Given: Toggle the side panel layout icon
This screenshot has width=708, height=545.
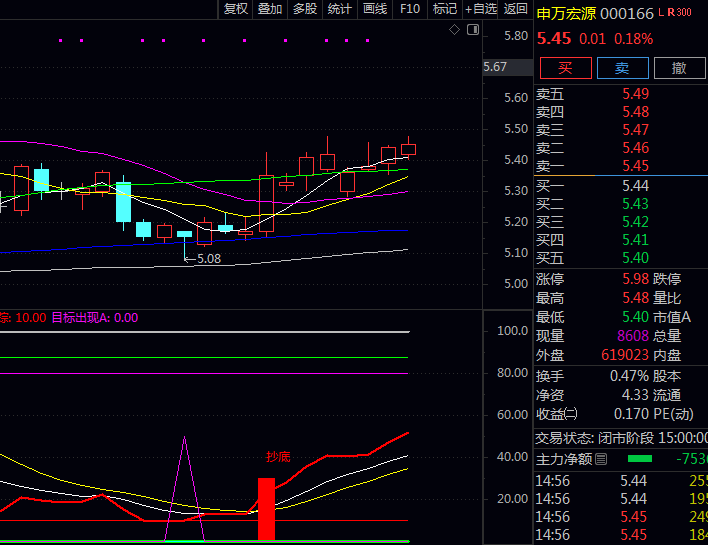Looking at the screenshot, I should pyautogui.click(x=470, y=30).
